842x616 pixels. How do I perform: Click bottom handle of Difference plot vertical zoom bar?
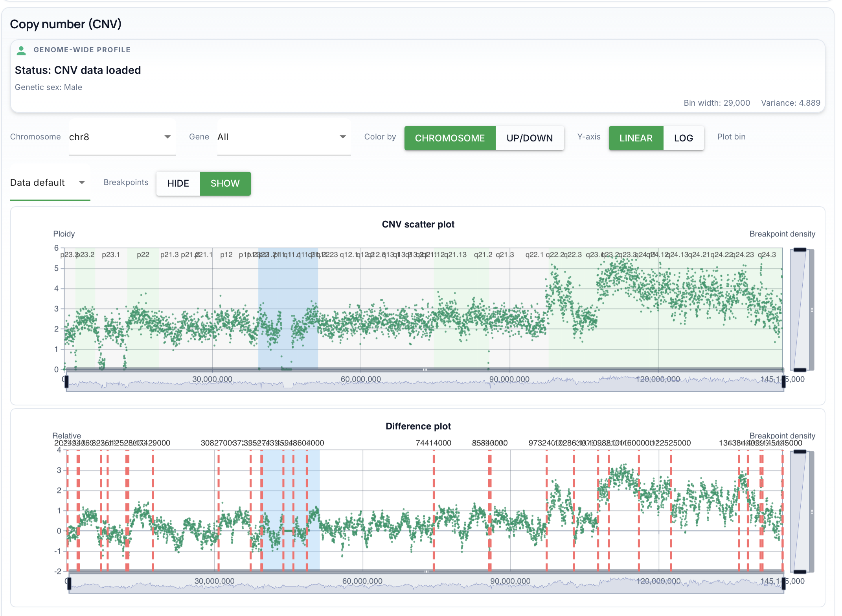pos(800,572)
